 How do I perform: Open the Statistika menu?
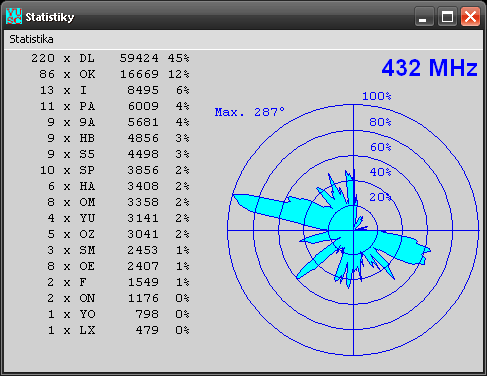pos(31,39)
